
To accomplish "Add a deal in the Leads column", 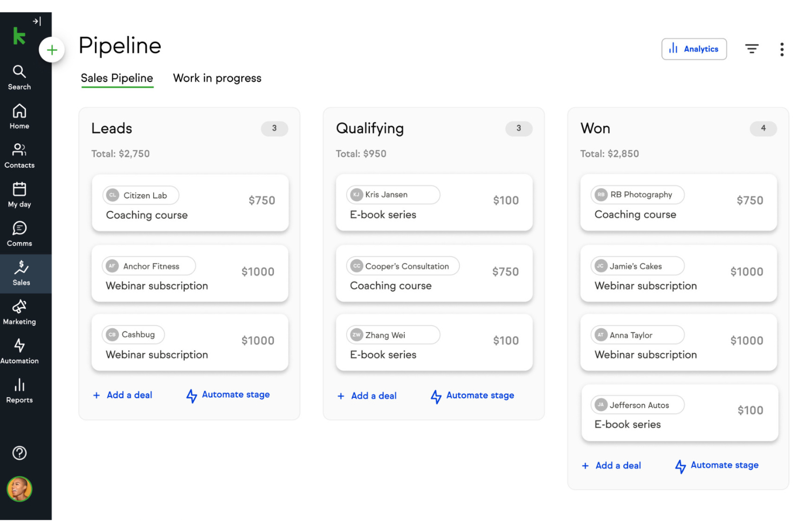I will [123, 395].
